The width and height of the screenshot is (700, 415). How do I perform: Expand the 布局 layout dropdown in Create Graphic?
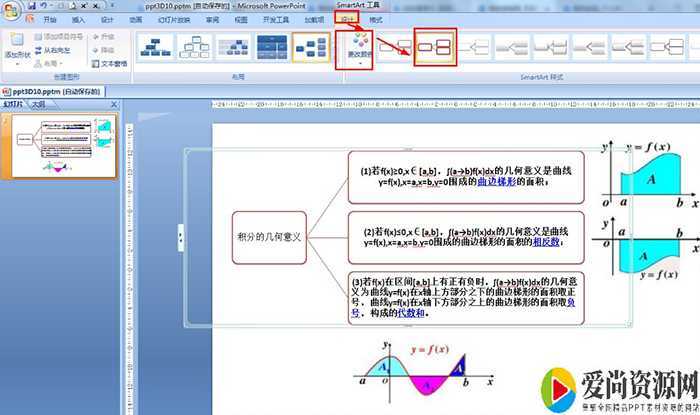tap(54, 62)
